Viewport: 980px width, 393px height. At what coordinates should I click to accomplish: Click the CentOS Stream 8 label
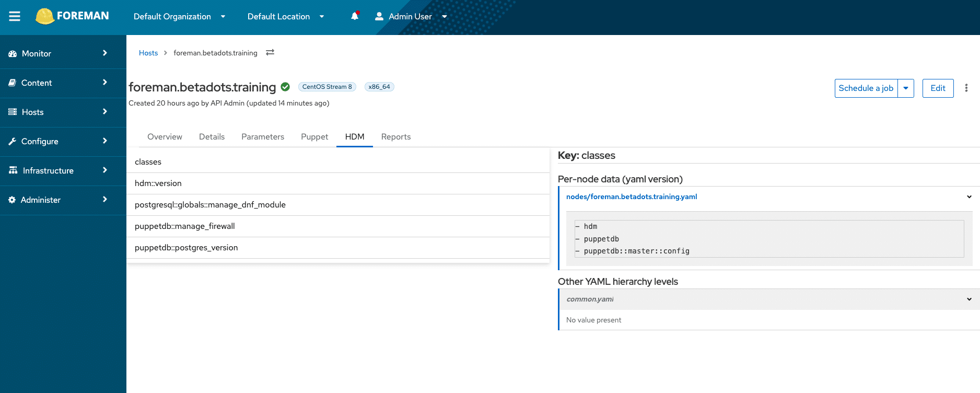tap(327, 87)
